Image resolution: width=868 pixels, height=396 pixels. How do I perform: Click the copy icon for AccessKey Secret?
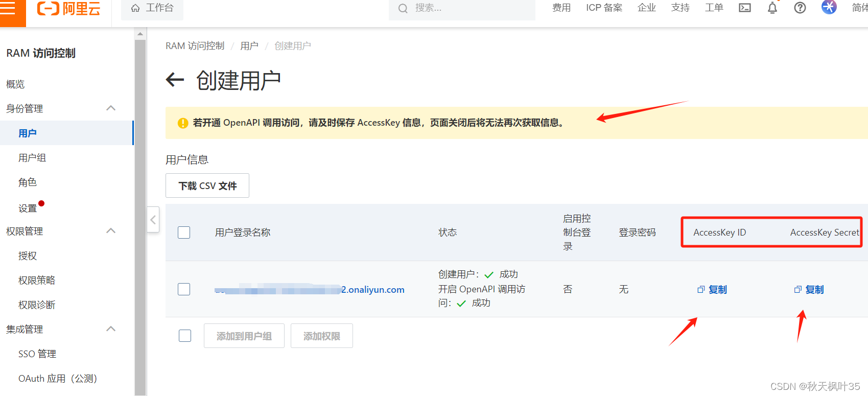798,290
